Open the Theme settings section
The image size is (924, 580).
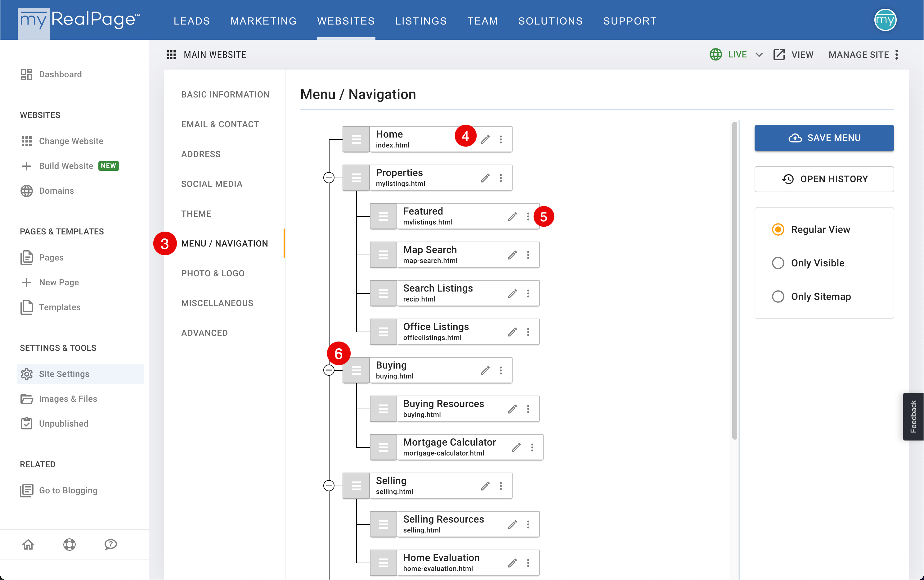coord(196,214)
